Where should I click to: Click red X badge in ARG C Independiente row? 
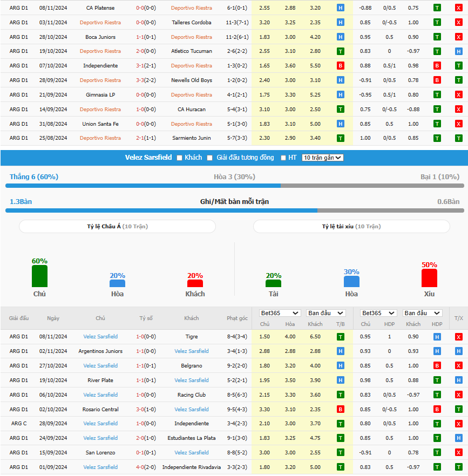[x=459, y=424]
